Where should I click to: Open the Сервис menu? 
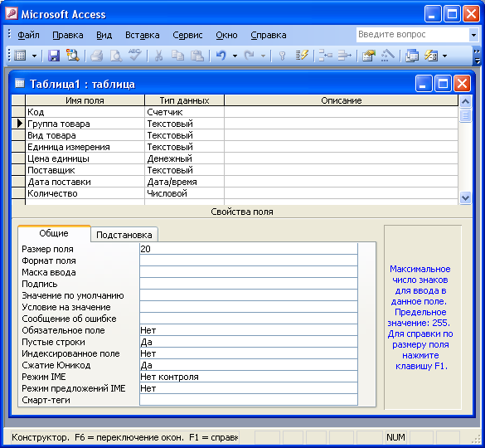click(187, 35)
